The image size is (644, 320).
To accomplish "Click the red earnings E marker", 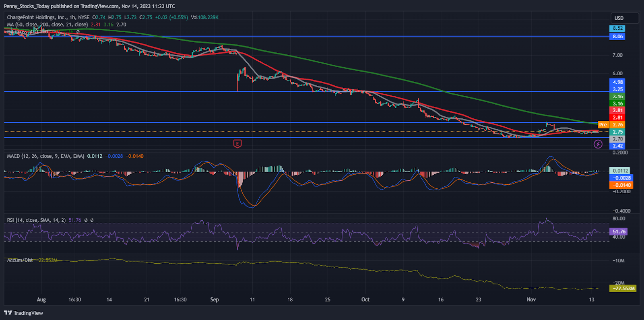I will point(237,144).
